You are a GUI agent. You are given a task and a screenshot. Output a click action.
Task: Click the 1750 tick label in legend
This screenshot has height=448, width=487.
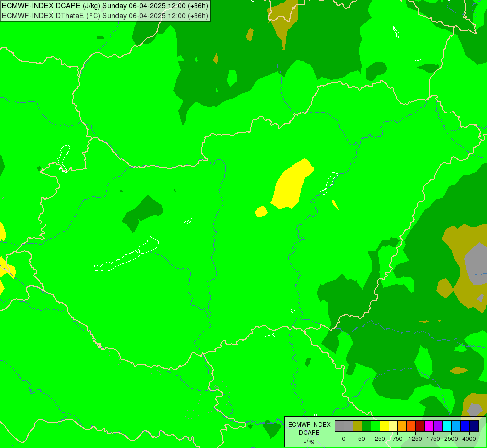point(433,439)
